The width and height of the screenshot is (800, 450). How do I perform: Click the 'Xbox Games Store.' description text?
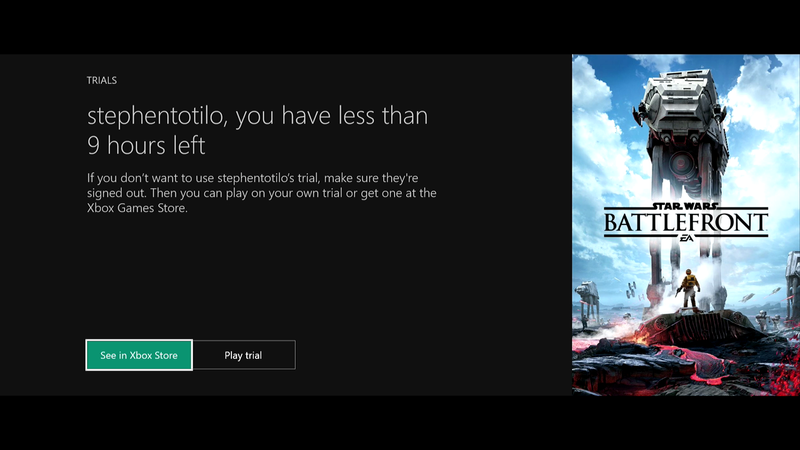[137, 208]
